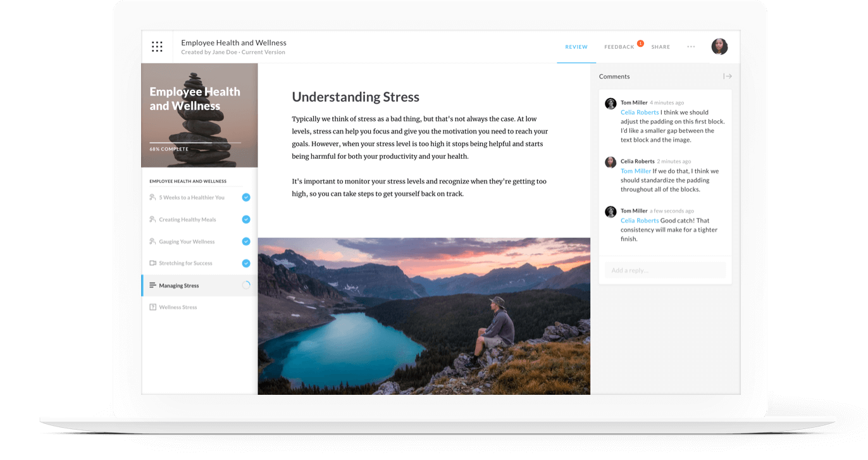Click the Celia Roberts mention in first comment
The width and height of the screenshot is (868, 460).
click(x=640, y=113)
